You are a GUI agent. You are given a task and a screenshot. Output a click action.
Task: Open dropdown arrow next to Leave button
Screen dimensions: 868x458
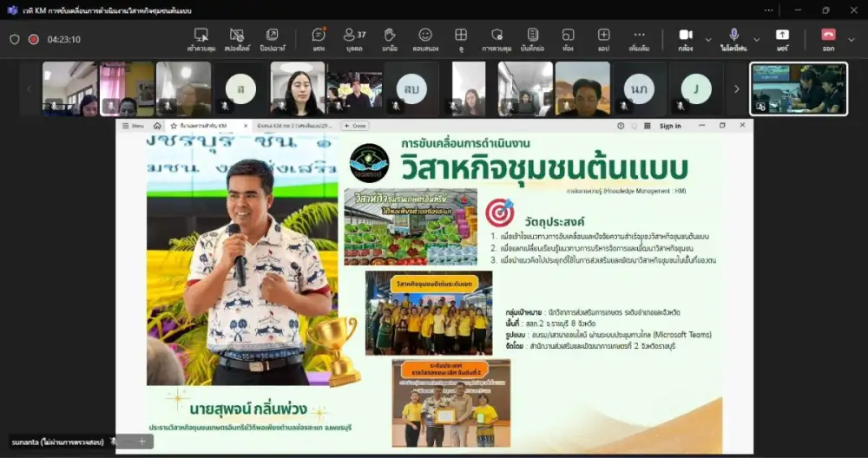852,39
